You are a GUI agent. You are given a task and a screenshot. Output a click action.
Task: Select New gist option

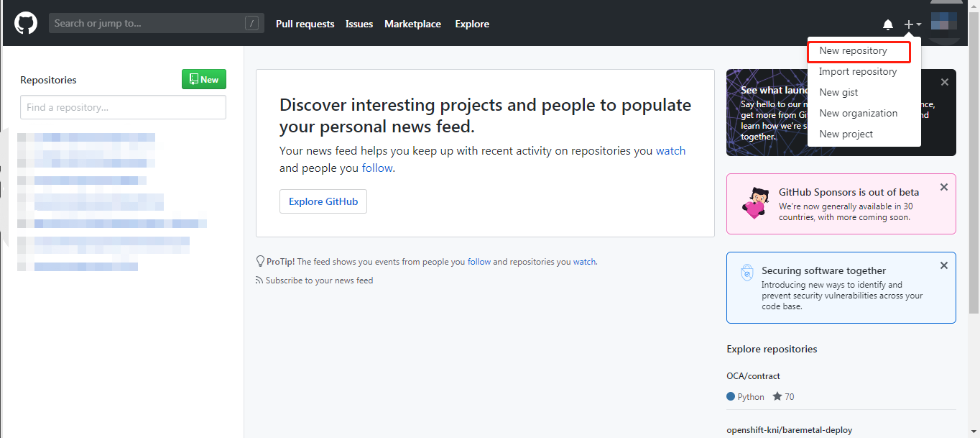[838, 93]
